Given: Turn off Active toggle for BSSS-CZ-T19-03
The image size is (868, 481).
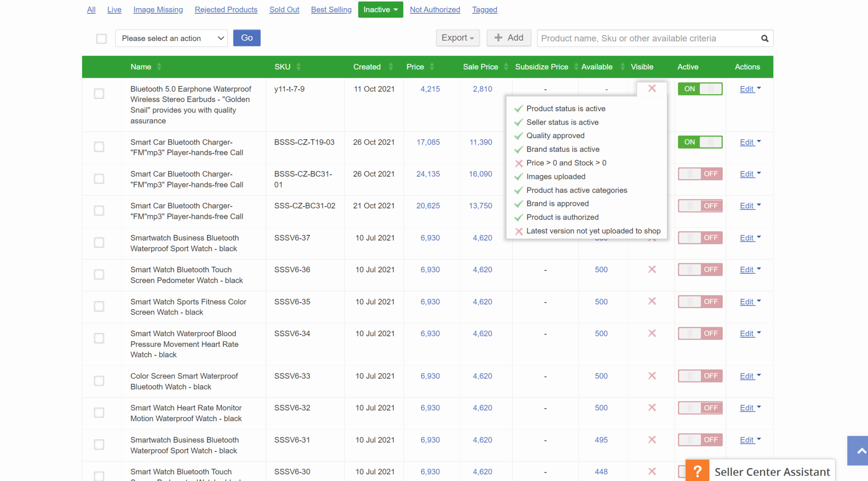Looking at the screenshot, I should pyautogui.click(x=700, y=142).
